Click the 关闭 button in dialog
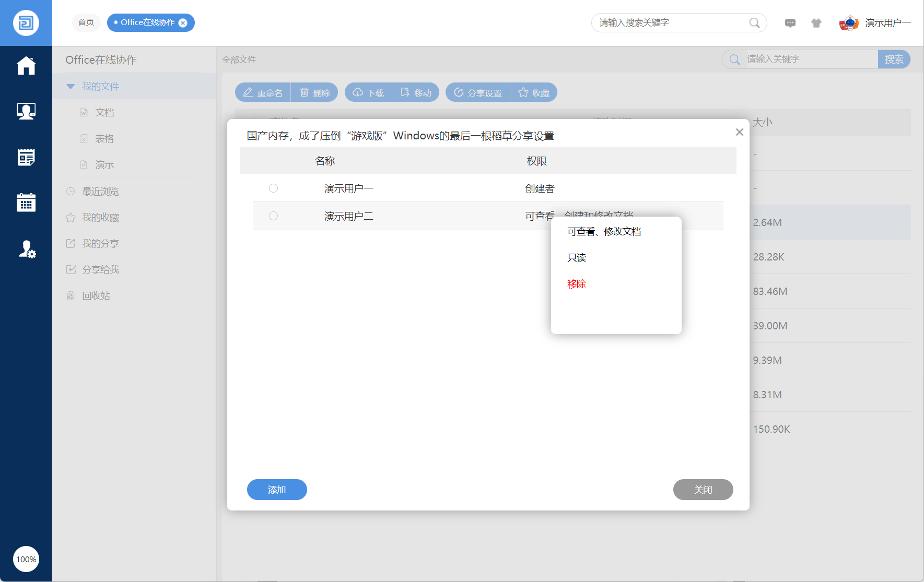Screen dimensions: 924x582 [703, 490]
